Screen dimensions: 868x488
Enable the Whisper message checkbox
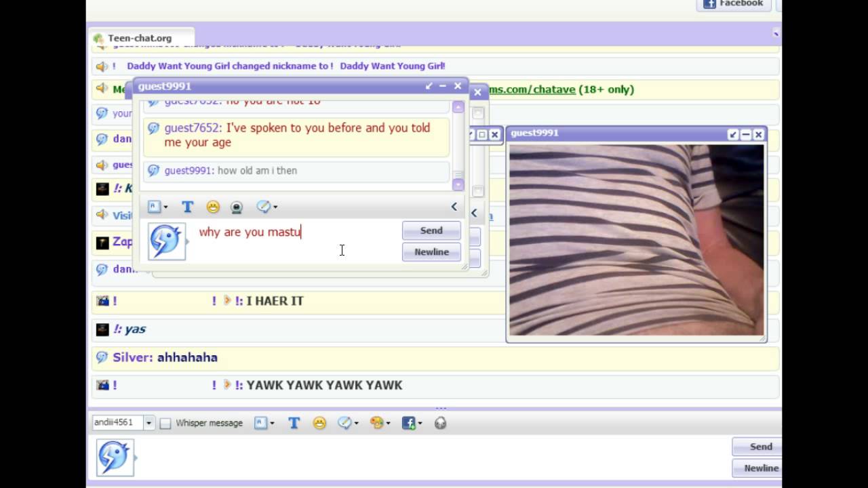pyautogui.click(x=165, y=423)
